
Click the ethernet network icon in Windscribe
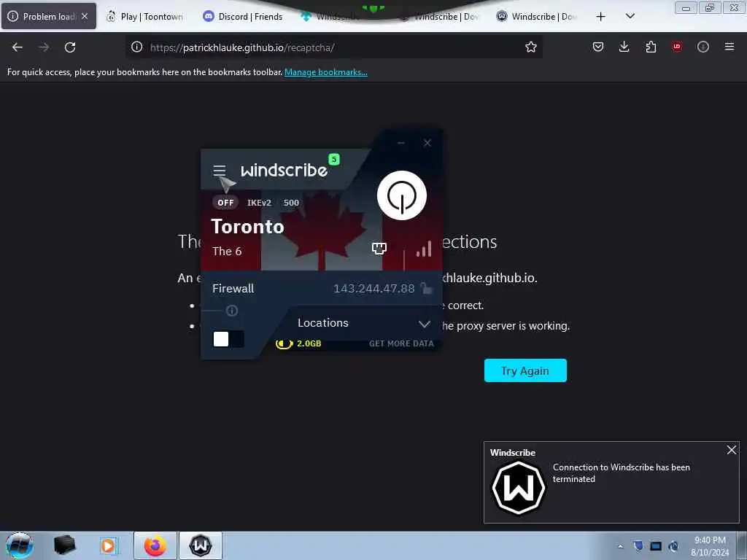pos(379,248)
